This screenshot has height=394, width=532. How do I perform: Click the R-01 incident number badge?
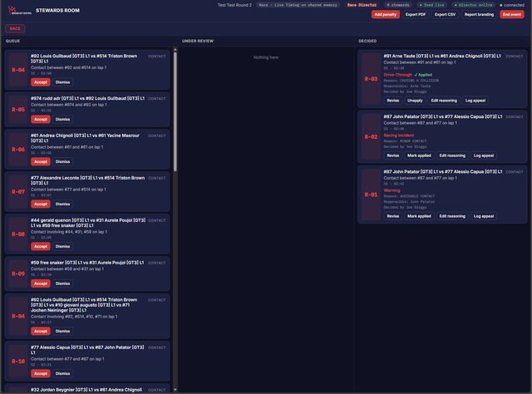coord(371,195)
